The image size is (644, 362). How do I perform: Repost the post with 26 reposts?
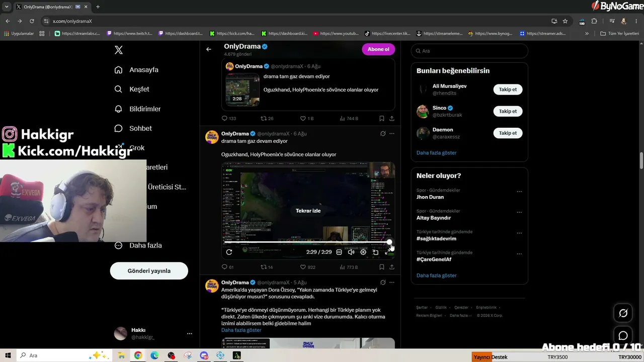pos(267,119)
